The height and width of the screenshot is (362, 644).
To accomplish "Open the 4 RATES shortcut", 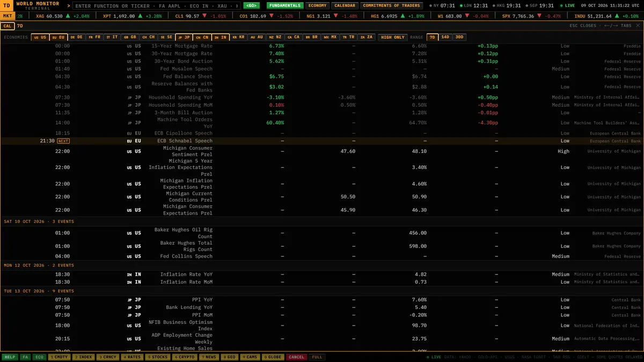I will pos(131,357).
